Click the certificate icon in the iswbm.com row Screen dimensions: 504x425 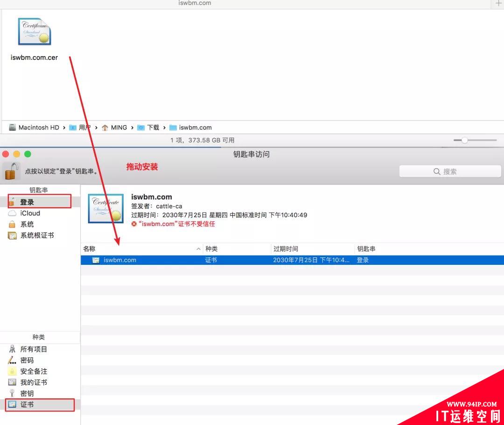coord(96,260)
